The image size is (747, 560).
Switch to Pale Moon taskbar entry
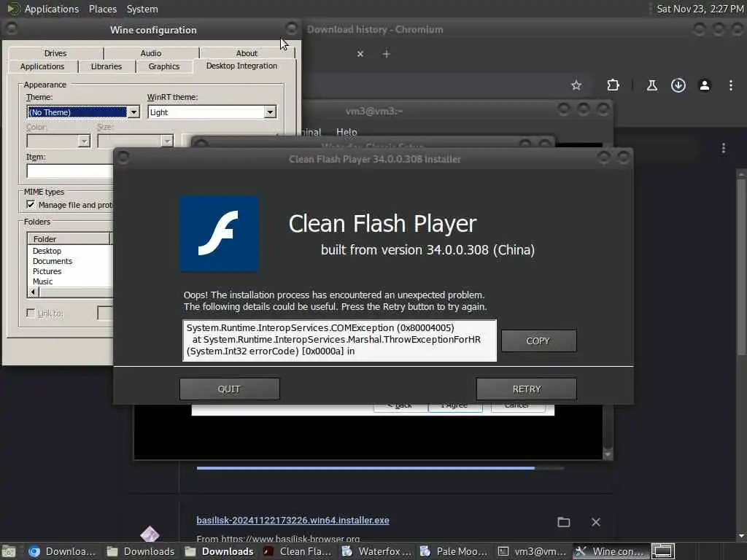tap(454, 551)
